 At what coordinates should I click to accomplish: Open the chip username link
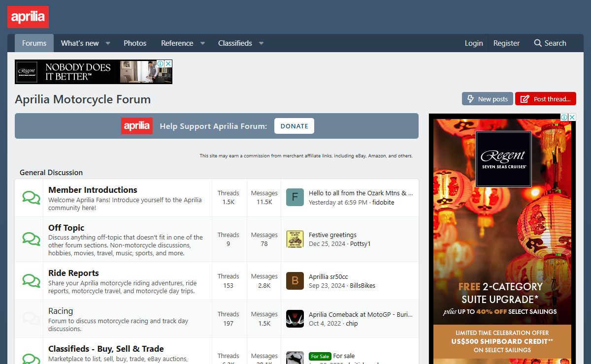[x=352, y=323]
